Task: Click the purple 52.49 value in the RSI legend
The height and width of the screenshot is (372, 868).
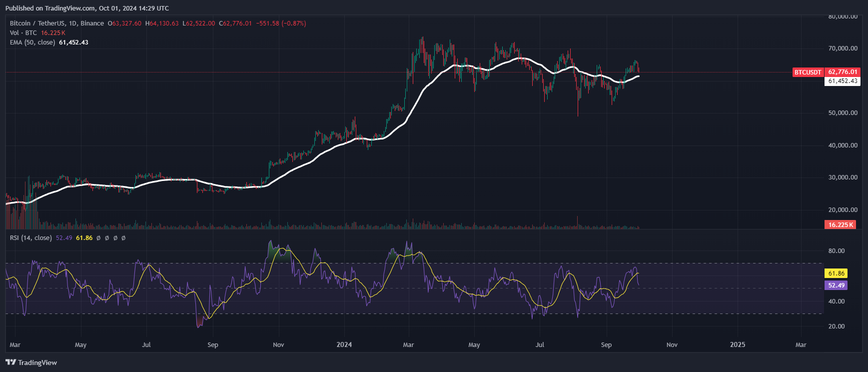Action: [x=64, y=238]
